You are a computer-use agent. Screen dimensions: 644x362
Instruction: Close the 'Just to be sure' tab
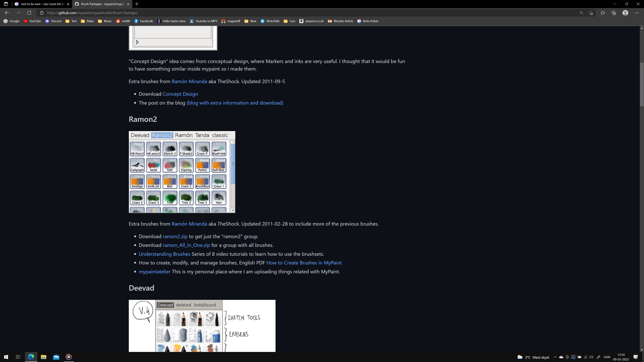68,4
